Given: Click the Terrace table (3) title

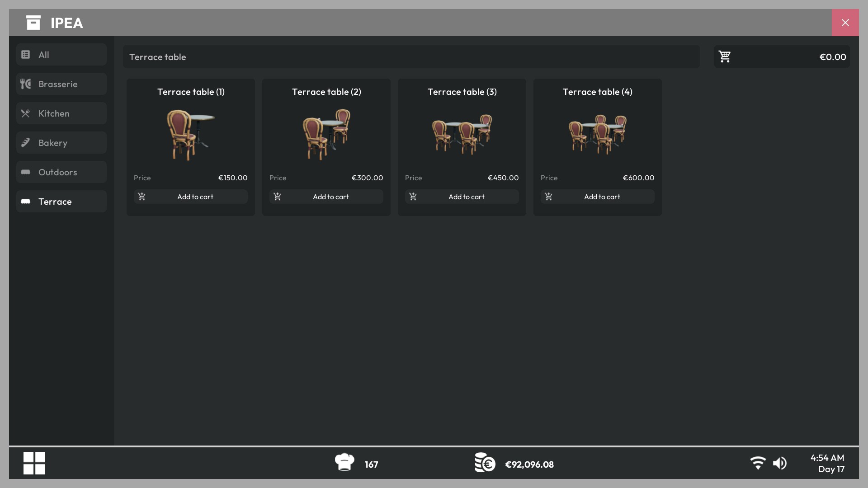Looking at the screenshot, I should 462,92.
